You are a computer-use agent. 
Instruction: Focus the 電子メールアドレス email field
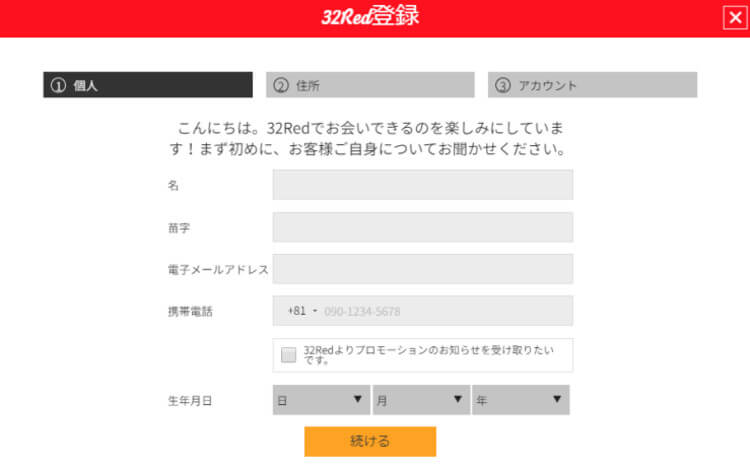click(x=423, y=269)
